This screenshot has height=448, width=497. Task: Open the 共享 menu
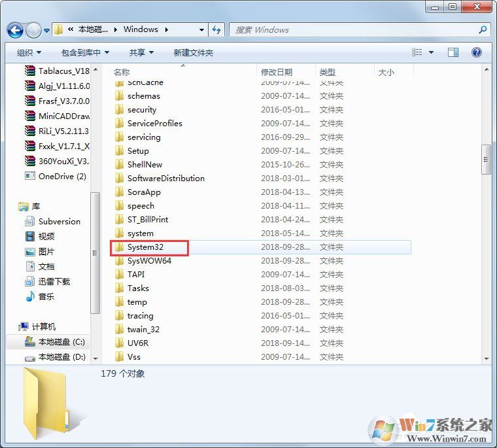(141, 52)
